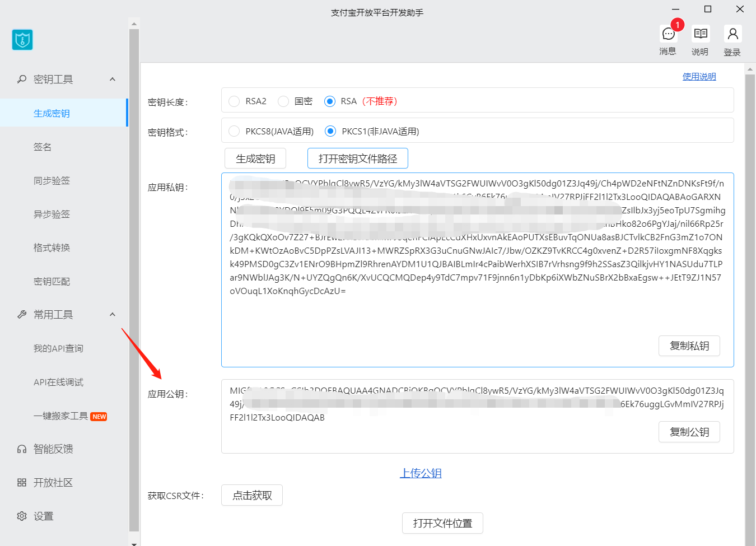Close the 开发助手 window
756x546 pixels.
[740, 9]
